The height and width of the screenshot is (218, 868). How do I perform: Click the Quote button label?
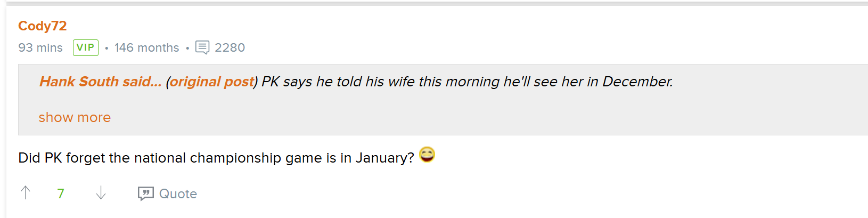tap(178, 193)
